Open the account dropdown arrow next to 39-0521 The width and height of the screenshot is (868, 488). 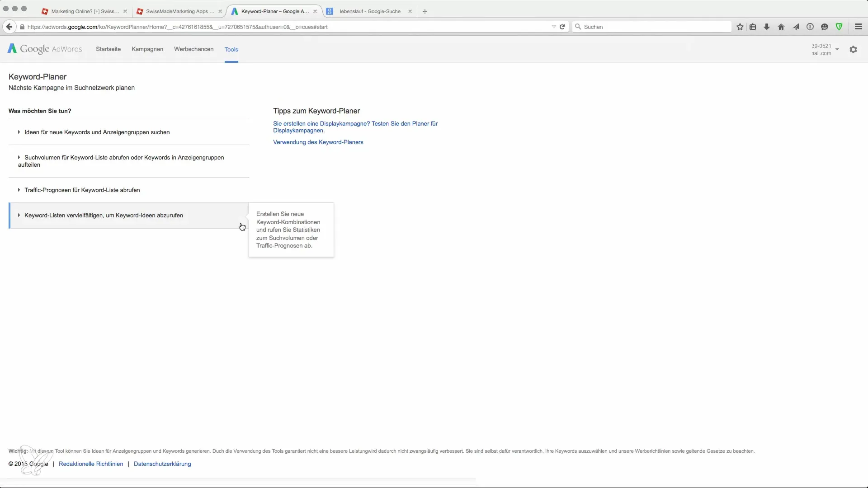pyautogui.click(x=837, y=49)
